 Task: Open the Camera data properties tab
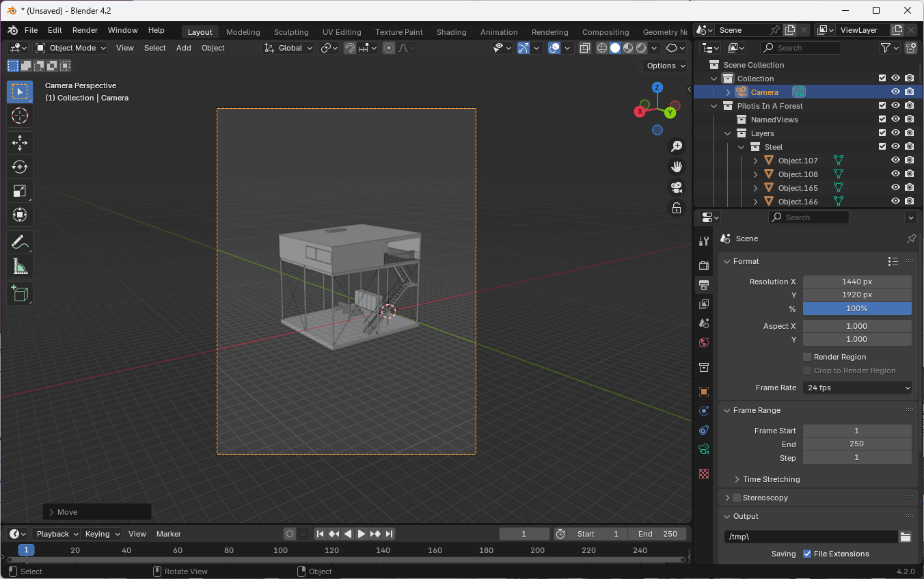(704, 449)
